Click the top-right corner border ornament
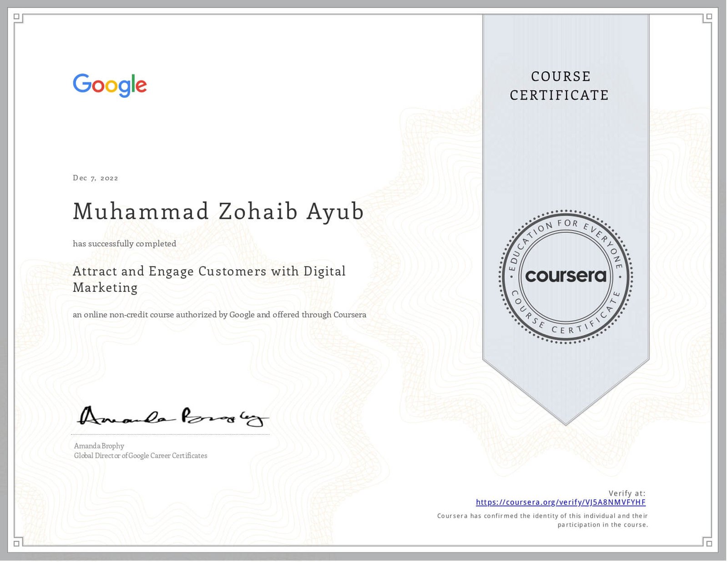This screenshot has height=562, width=728. (x=708, y=18)
